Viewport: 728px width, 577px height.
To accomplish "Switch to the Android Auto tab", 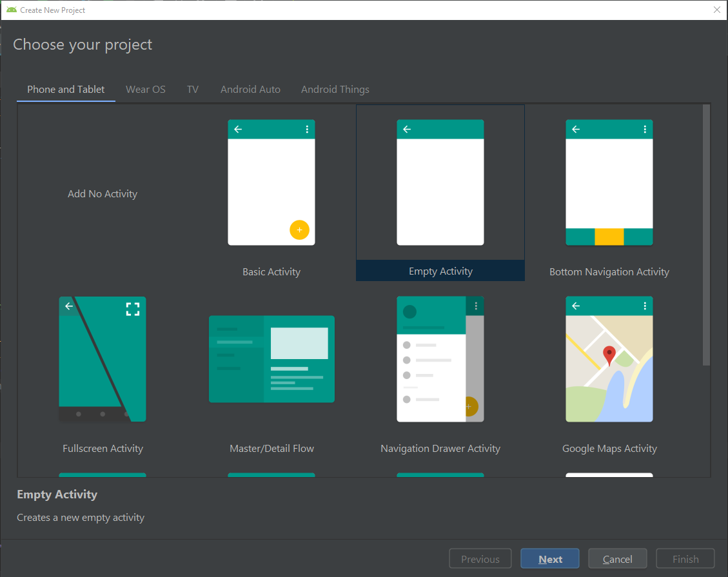I will coord(250,89).
